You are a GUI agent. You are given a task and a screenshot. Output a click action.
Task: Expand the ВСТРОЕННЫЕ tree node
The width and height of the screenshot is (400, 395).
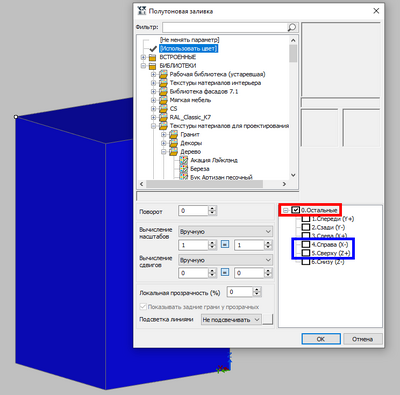click(x=143, y=57)
